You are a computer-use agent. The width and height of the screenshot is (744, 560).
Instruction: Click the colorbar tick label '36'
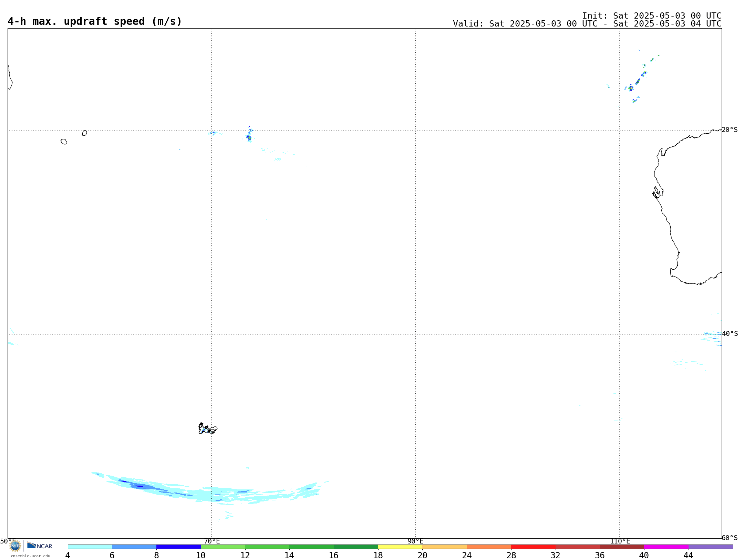(x=600, y=555)
